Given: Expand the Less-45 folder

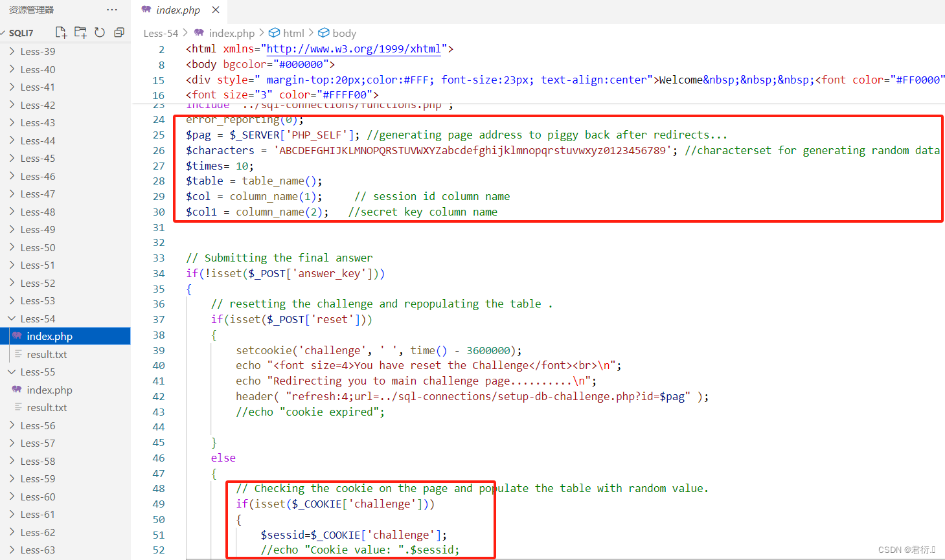Looking at the screenshot, I should (x=12, y=158).
